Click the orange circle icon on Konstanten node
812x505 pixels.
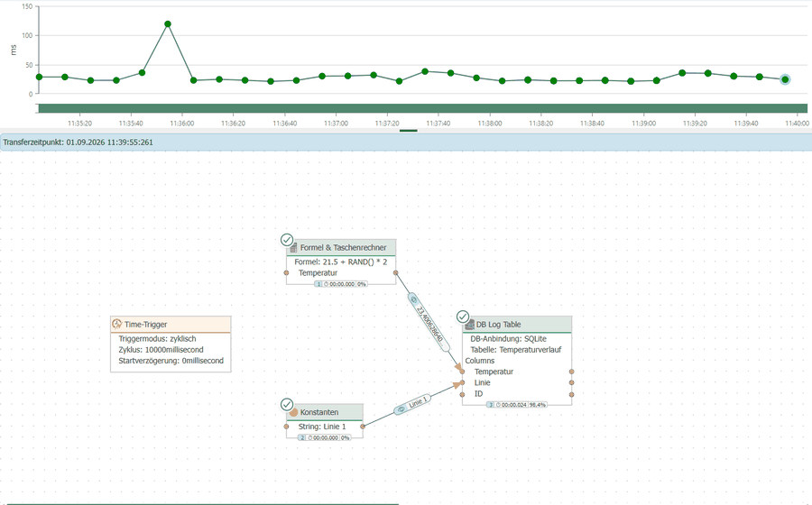pyautogui.click(x=293, y=412)
